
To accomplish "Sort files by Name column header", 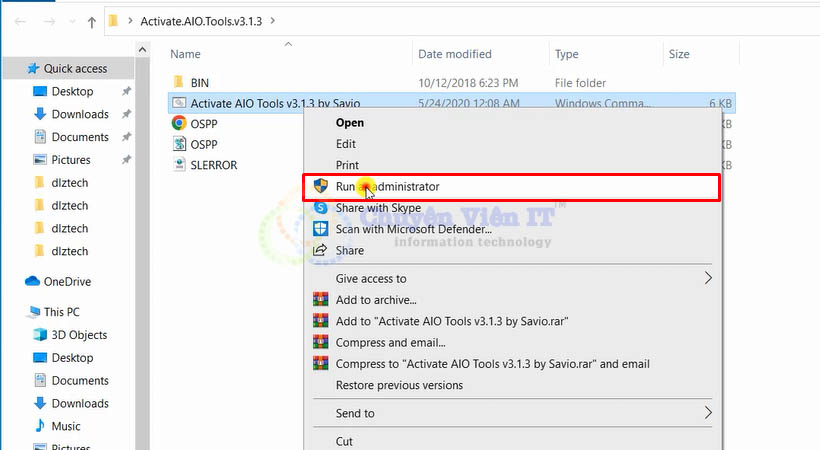I will pos(186,54).
